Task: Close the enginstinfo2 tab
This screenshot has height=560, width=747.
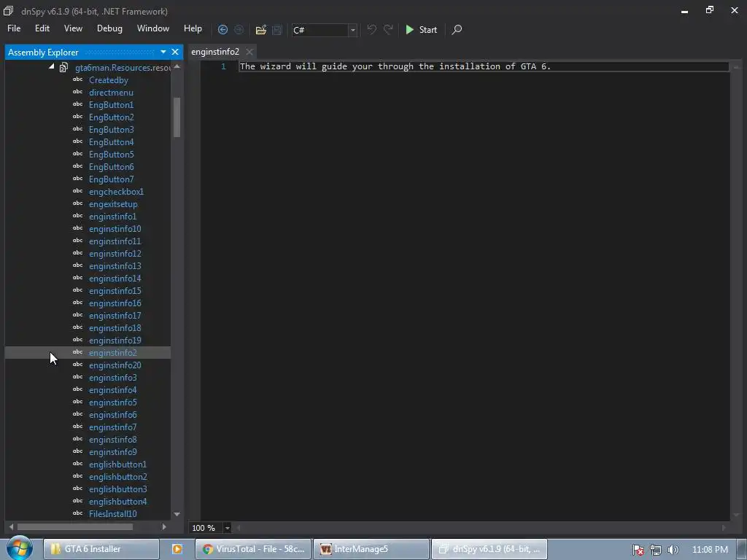Action: pos(249,52)
